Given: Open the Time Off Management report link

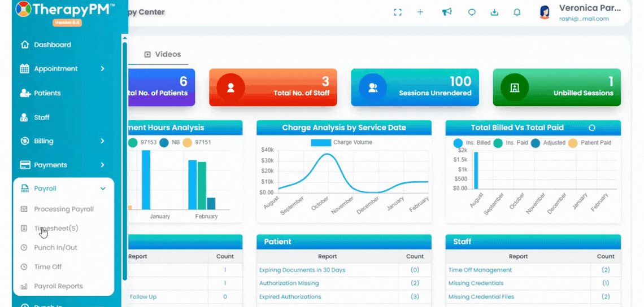Looking at the screenshot, I should coord(480,270).
